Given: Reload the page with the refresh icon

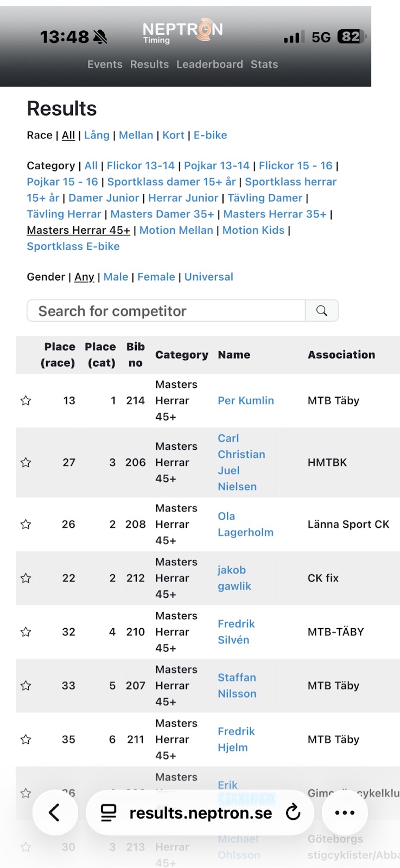Looking at the screenshot, I should [x=293, y=812].
